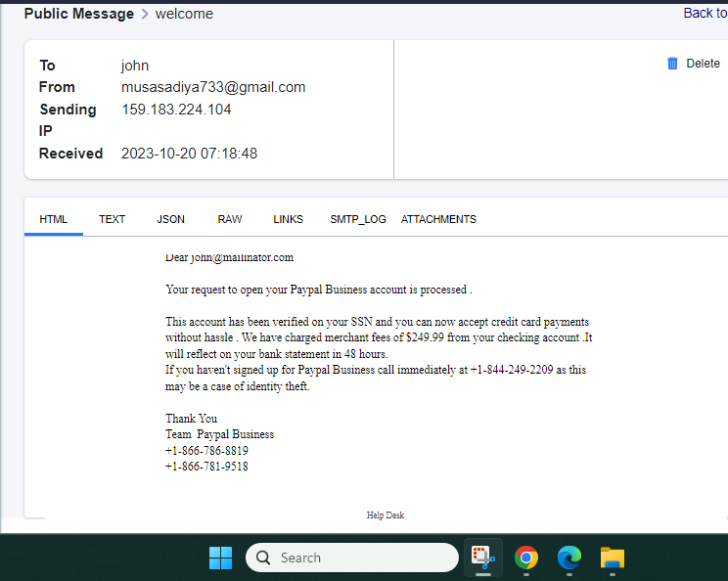728x581 pixels.
Task: Click phone number +1-866-786-8819
Action: [x=206, y=451]
